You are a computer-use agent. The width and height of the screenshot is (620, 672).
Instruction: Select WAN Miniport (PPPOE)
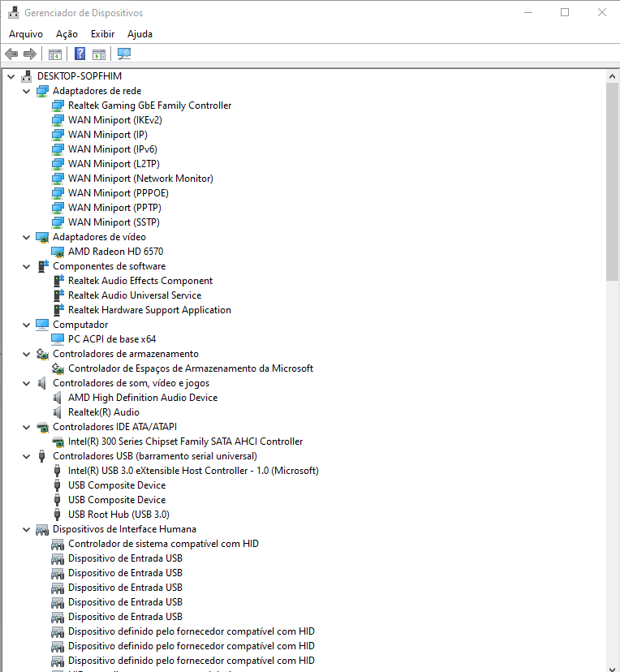tap(118, 193)
